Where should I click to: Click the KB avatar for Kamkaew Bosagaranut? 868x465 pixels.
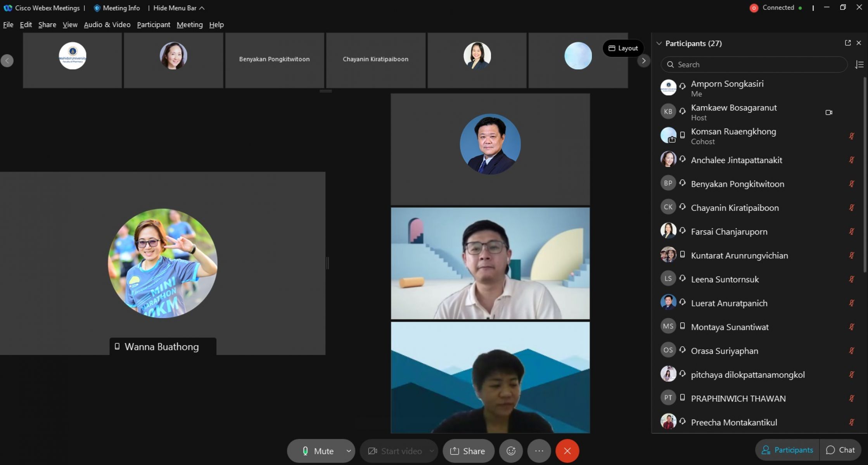coord(668,112)
